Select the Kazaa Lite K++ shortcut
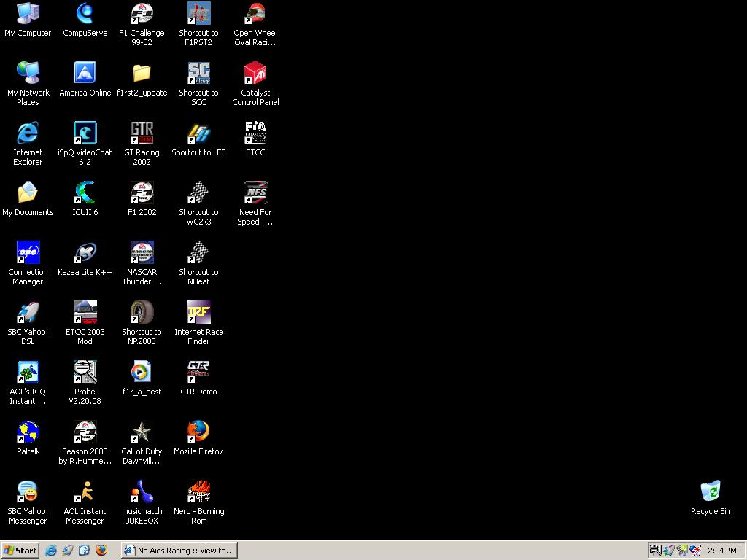The width and height of the screenshot is (747, 560). pyautogui.click(x=85, y=252)
